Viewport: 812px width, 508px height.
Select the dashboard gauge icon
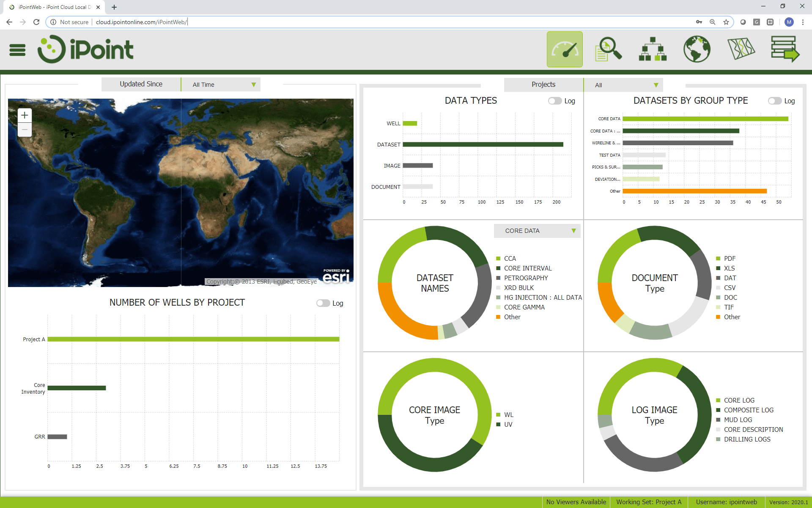pos(565,49)
